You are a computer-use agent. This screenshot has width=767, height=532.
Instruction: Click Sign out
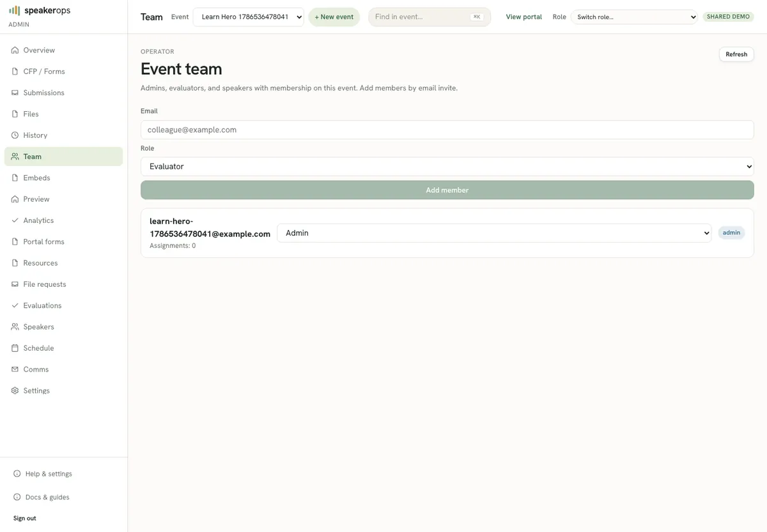(x=25, y=518)
